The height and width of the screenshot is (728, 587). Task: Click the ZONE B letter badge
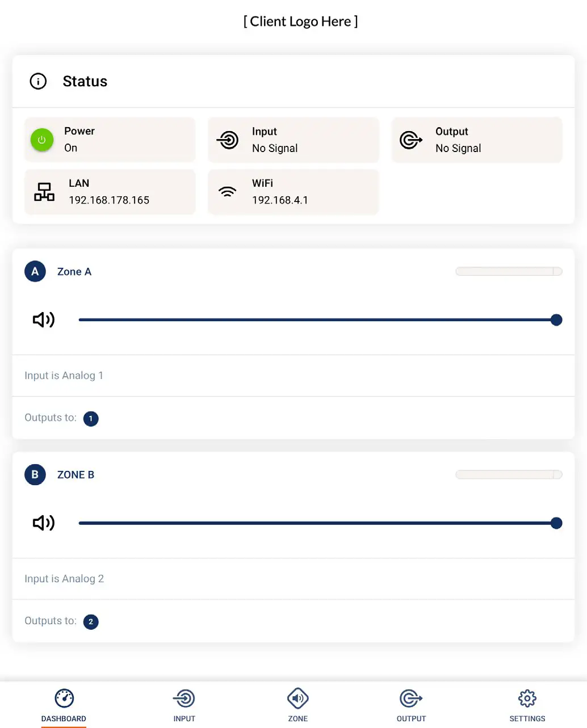point(35,475)
